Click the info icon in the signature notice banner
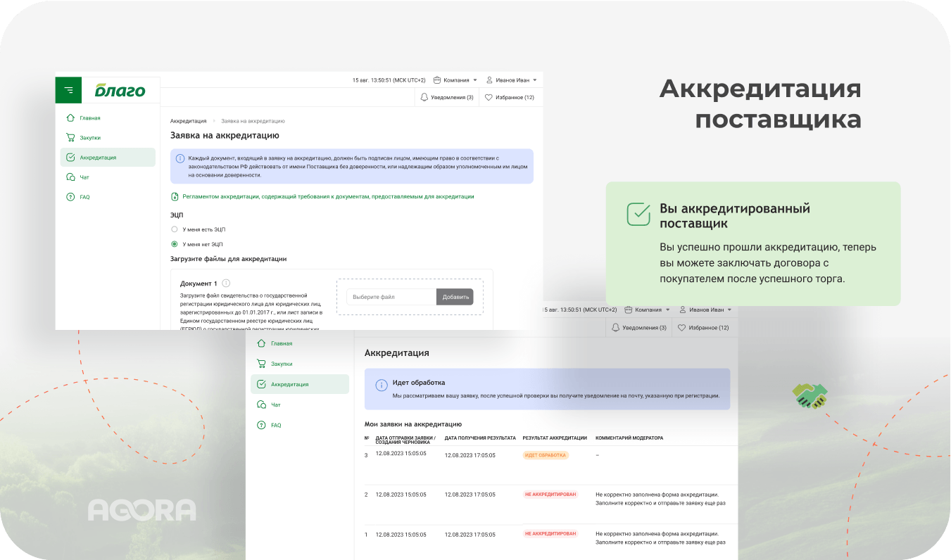 point(180,158)
